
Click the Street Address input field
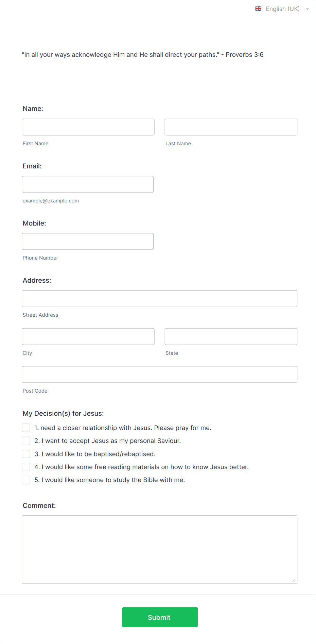coord(159,298)
